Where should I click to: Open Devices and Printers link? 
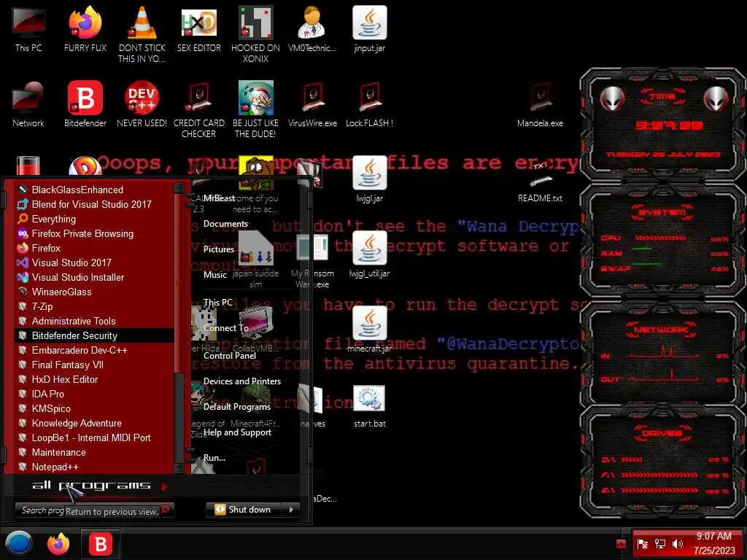[242, 381]
